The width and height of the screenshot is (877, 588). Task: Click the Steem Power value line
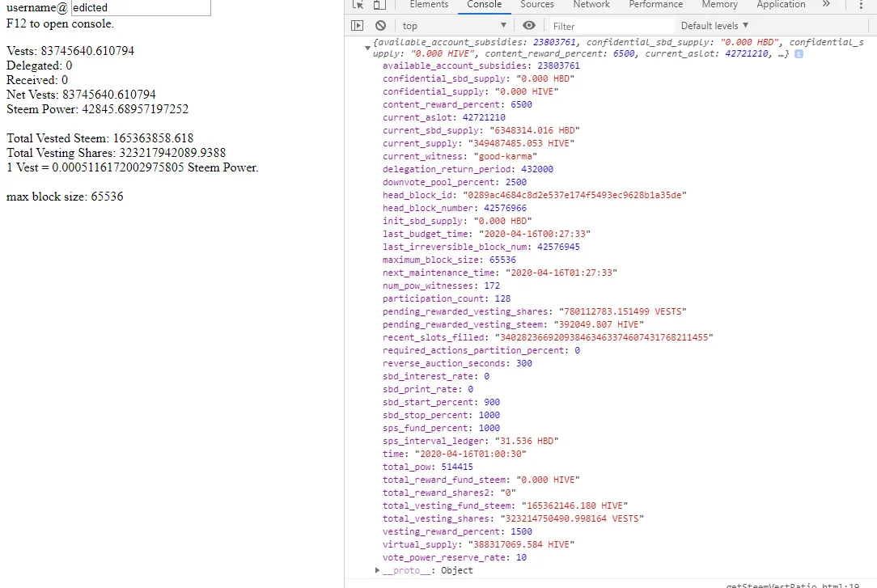97,109
